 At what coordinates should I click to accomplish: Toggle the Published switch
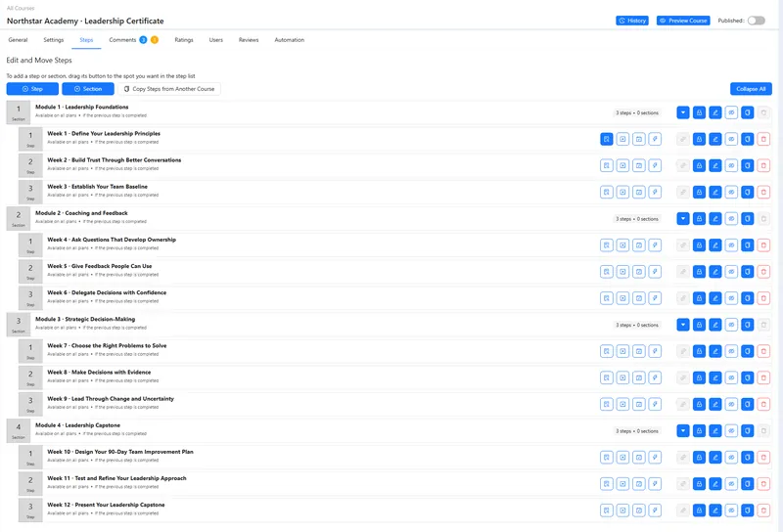pyautogui.click(x=756, y=21)
